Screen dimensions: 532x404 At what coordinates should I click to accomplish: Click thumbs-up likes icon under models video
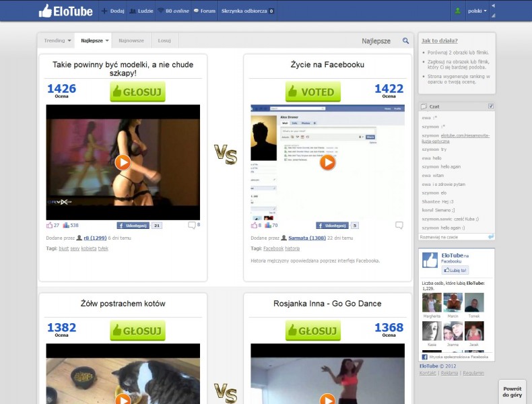pos(50,225)
